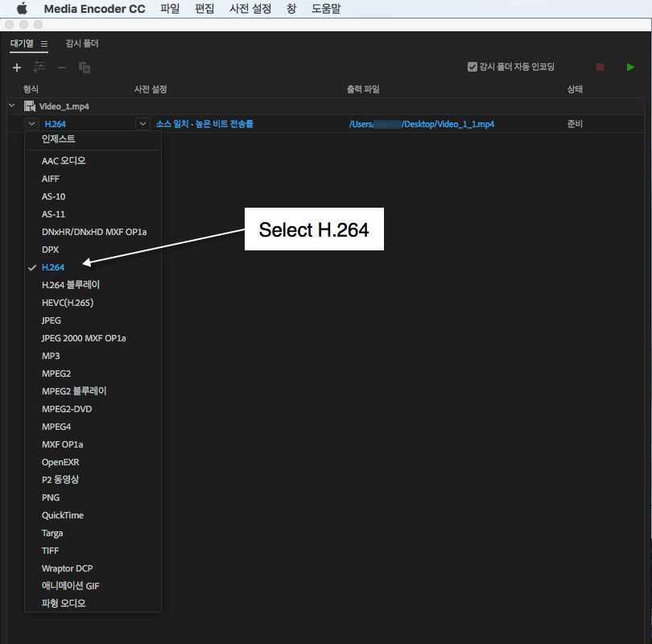The width and height of the screenshot is (652, 644).
Task: Start the queue with green play button
Action: pyautogui.click(x=630, y=68)
